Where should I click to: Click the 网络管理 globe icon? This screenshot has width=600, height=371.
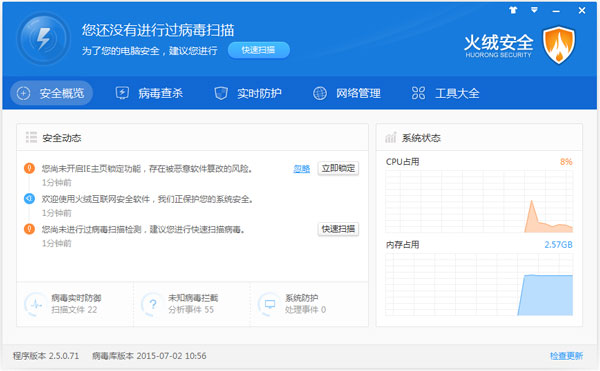pos(320,93)
